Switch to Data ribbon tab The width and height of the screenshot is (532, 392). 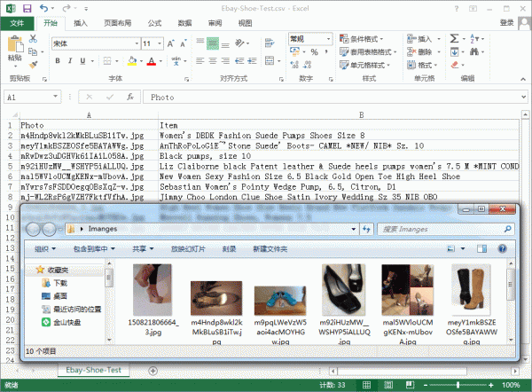(184, 23)
